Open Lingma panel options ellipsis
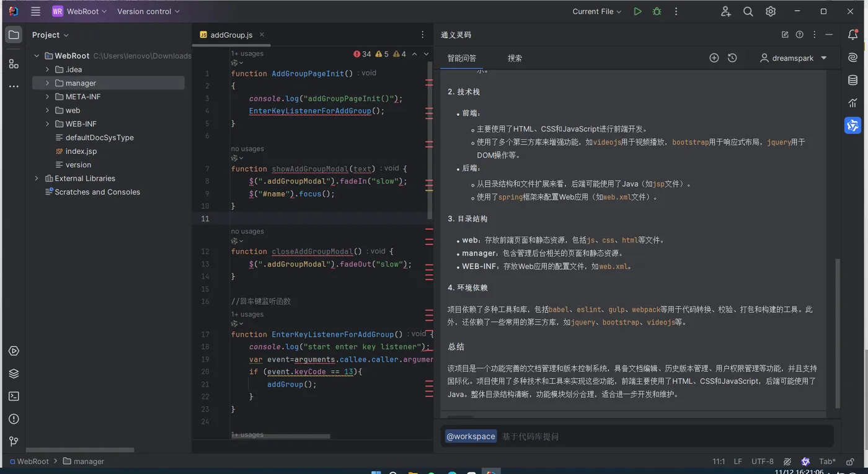The width and height of the screenshot is (868, 474). click(x=815, y=35)
